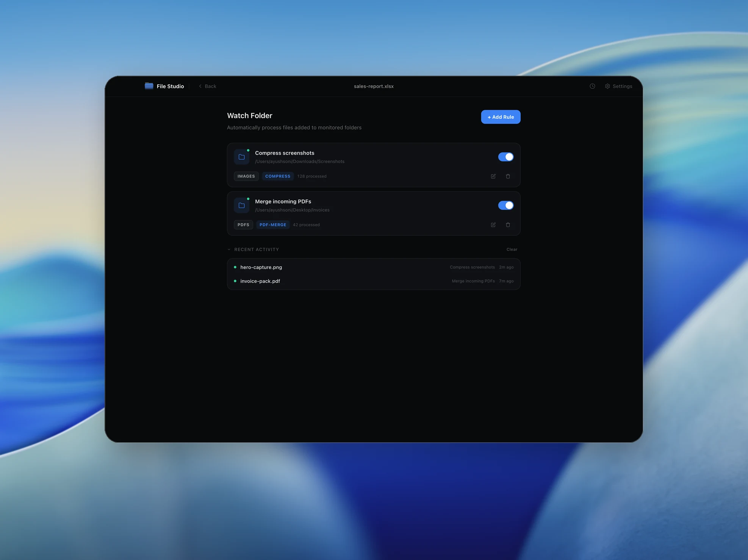
Task: Collapse the Recent Activity section
Action: pos(253,250)
